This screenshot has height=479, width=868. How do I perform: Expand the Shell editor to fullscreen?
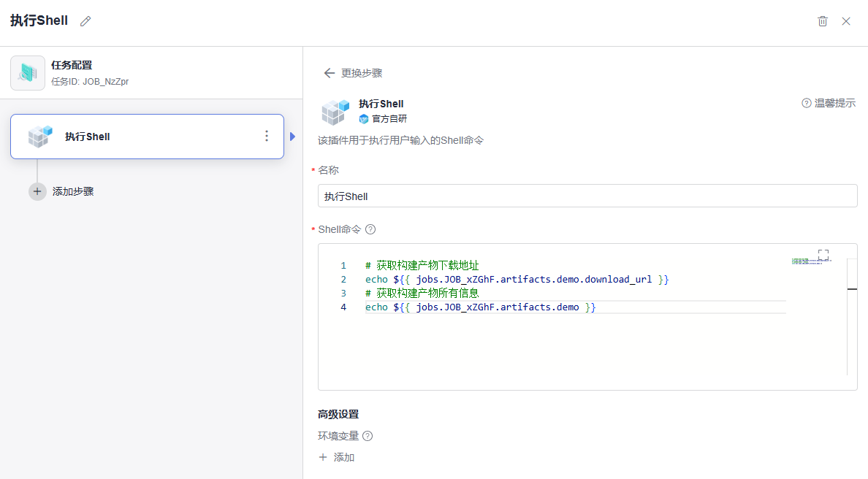tap(823, 255)
